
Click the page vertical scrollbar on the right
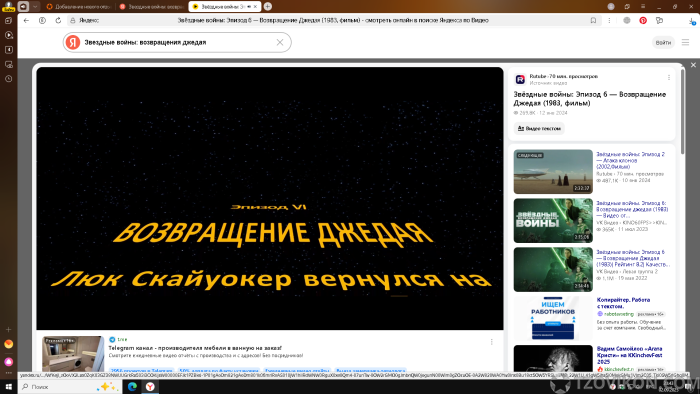(x=683, y=112)
